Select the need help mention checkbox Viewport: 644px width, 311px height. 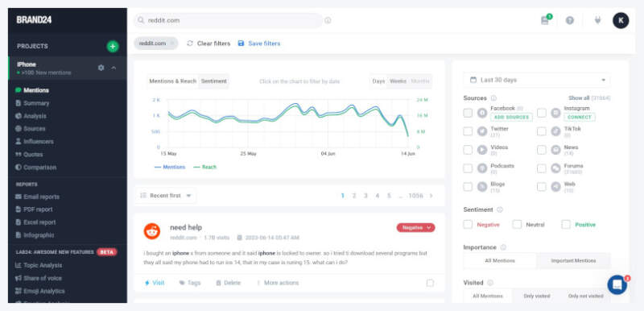(430, 283)
